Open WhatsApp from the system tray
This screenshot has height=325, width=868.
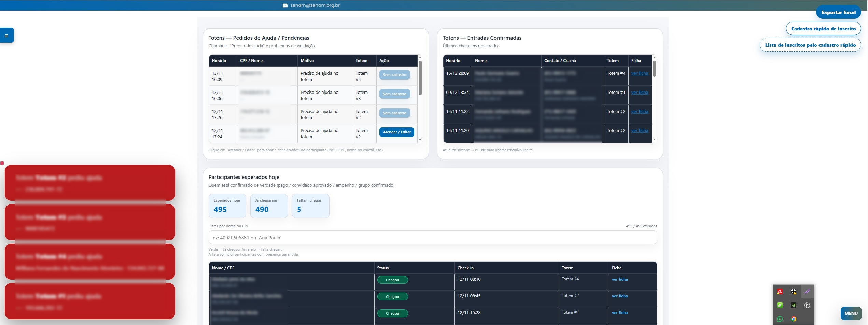pos(780,319)
